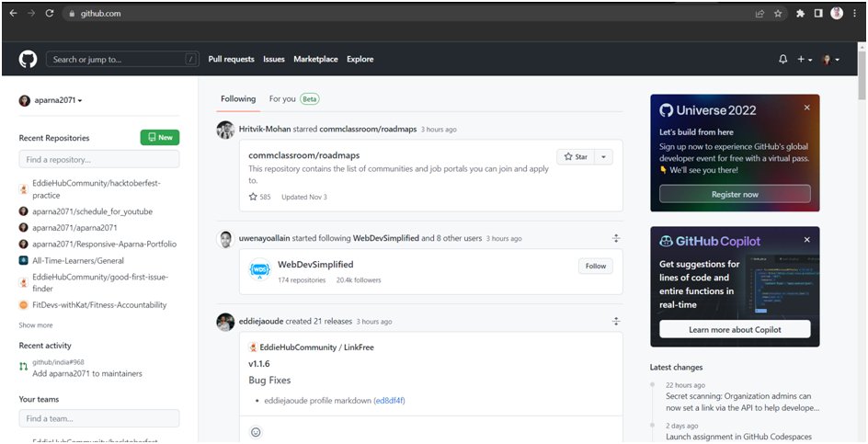The width and height of the screenshot is (868, 444).
Task: Open Issues in the header
Action: (274, 59)
